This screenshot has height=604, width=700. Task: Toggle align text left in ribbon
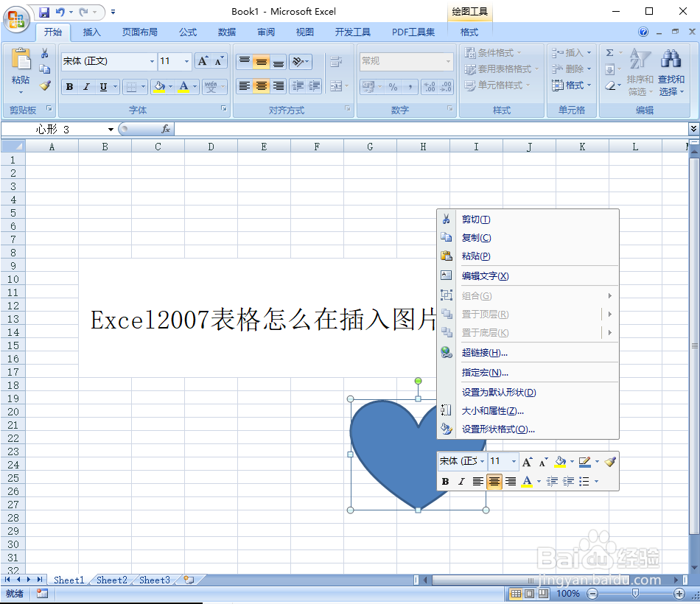click(x=245, y=86)
